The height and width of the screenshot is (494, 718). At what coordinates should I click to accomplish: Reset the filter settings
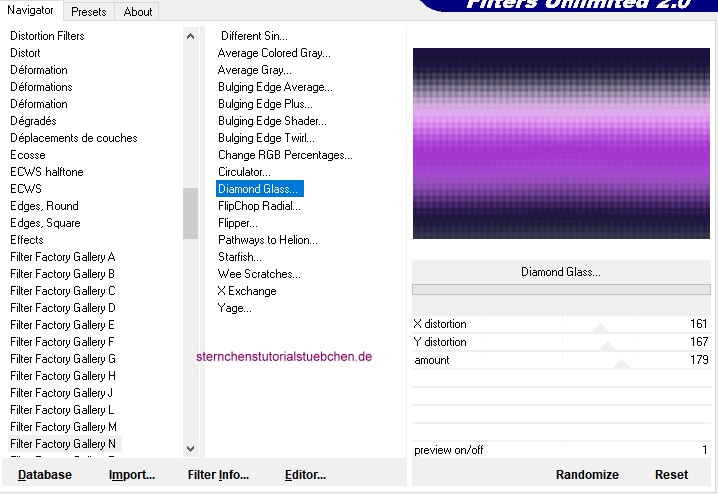[671, 475]
